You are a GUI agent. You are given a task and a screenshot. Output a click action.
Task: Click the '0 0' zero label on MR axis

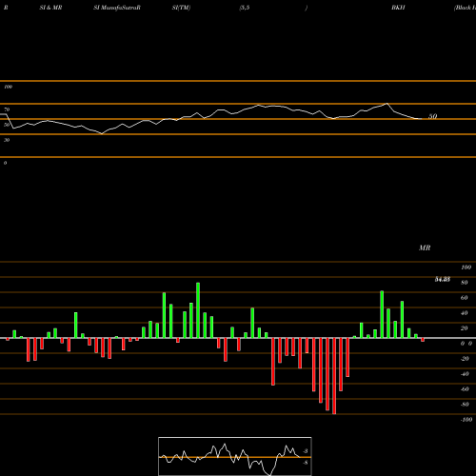coord(466,344)
